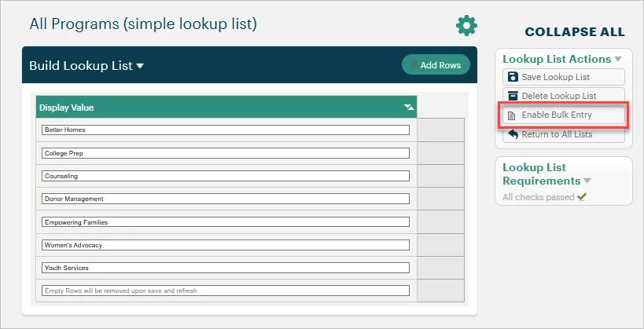Screen dimensions: 644x329
Task: Sort using the Display Value column arrows
Action: 409,108
